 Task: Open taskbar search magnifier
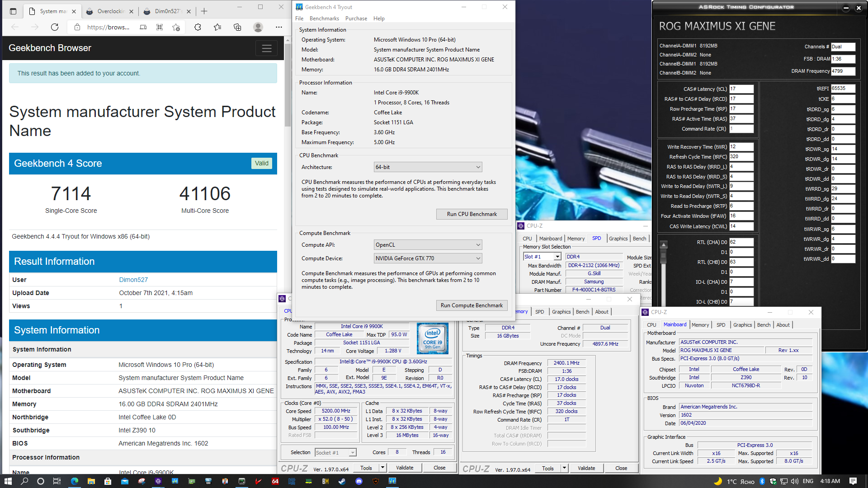24,481
